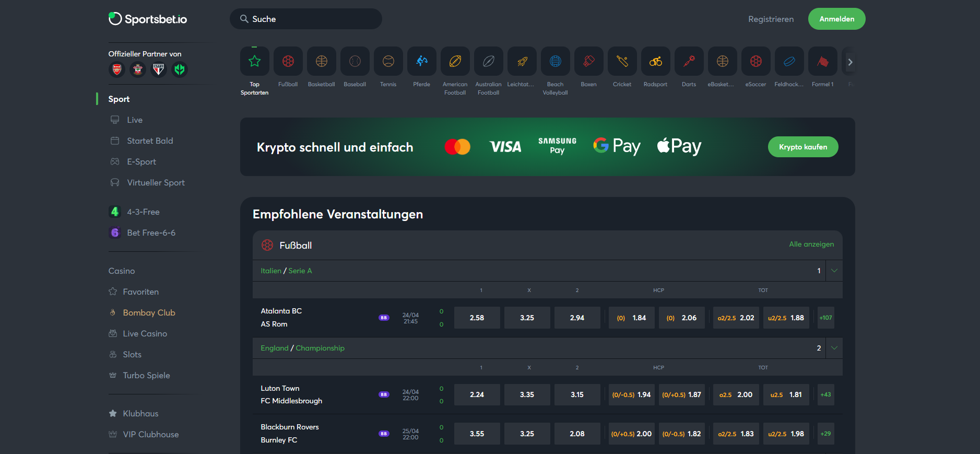Select the Australian Football icon
This screenshot has width=980, height=454.
click(x=489, y=62)
